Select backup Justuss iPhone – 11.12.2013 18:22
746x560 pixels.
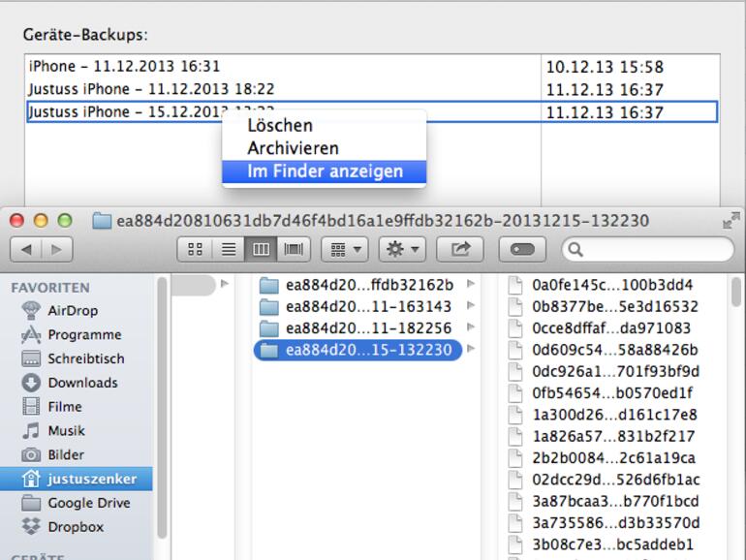(283, 89)
